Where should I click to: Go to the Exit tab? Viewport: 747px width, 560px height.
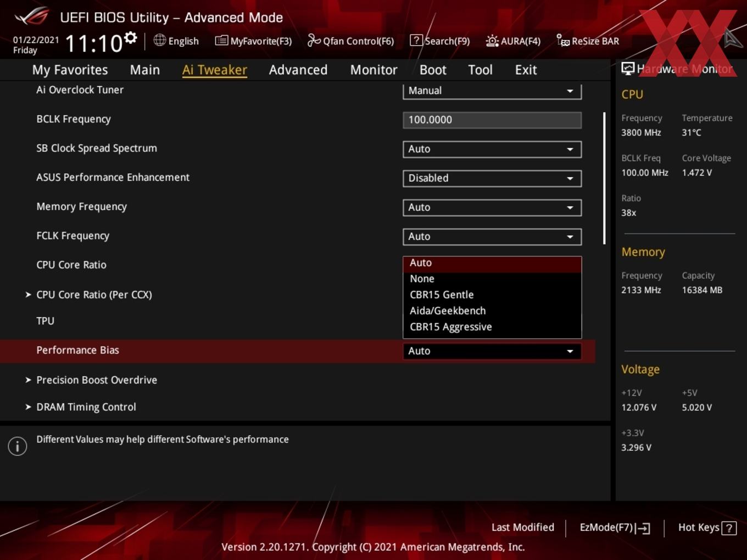pyautogui.click(x=526, y=70)
